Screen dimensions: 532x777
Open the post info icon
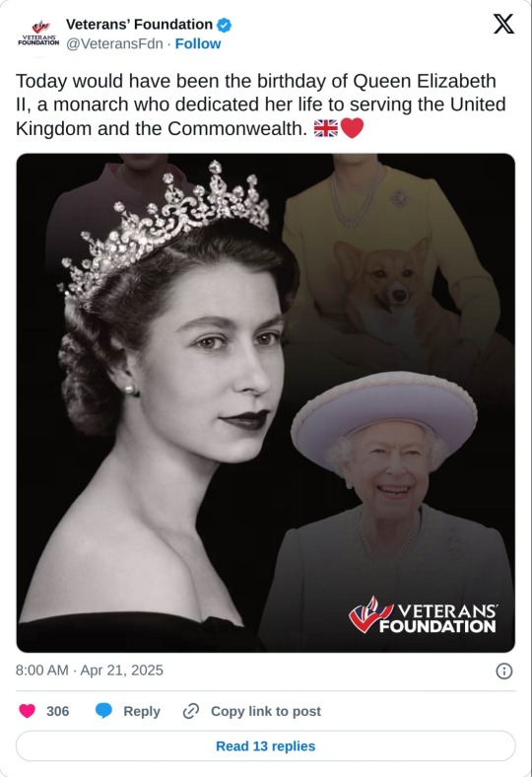tap(503, 671)
